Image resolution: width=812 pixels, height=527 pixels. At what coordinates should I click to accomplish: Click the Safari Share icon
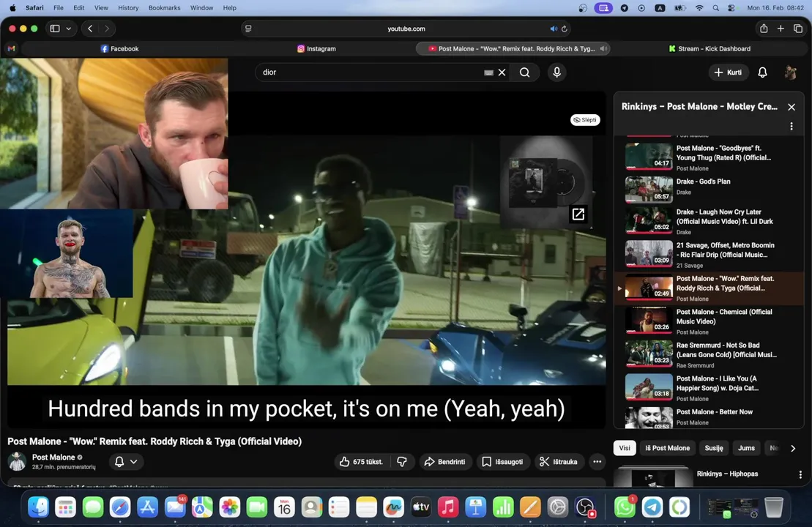764,29
